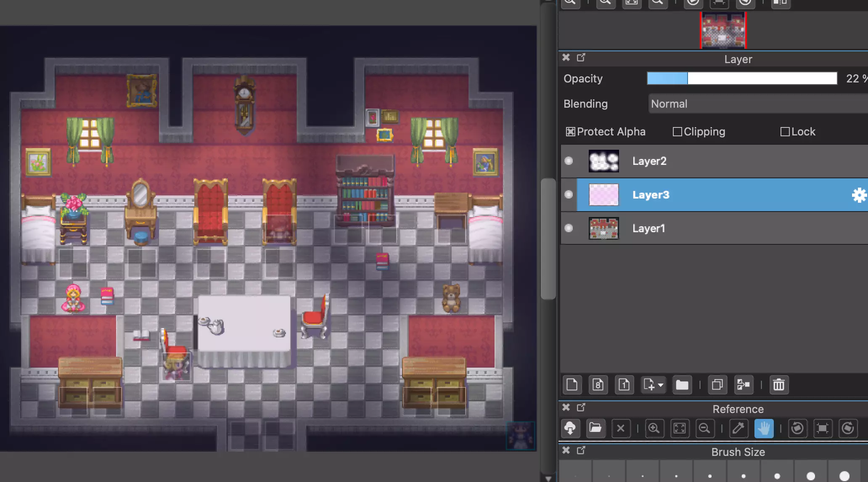Open reference image from cloud

570,428
